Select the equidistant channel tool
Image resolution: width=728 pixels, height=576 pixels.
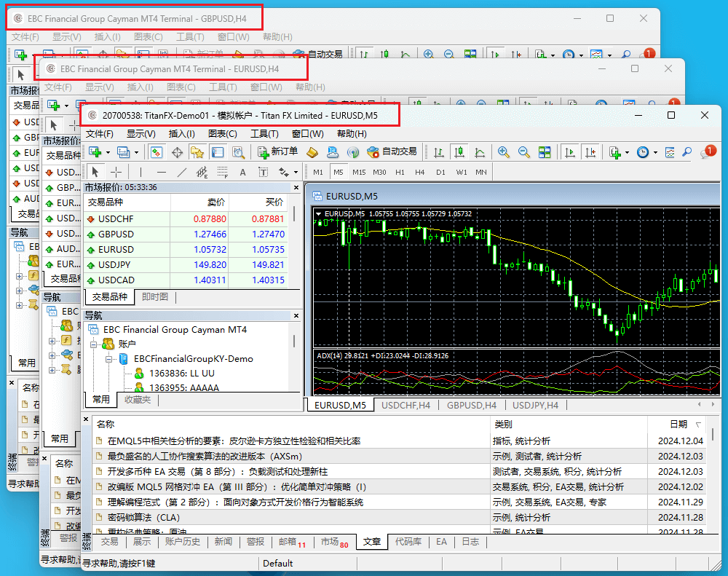202,173
